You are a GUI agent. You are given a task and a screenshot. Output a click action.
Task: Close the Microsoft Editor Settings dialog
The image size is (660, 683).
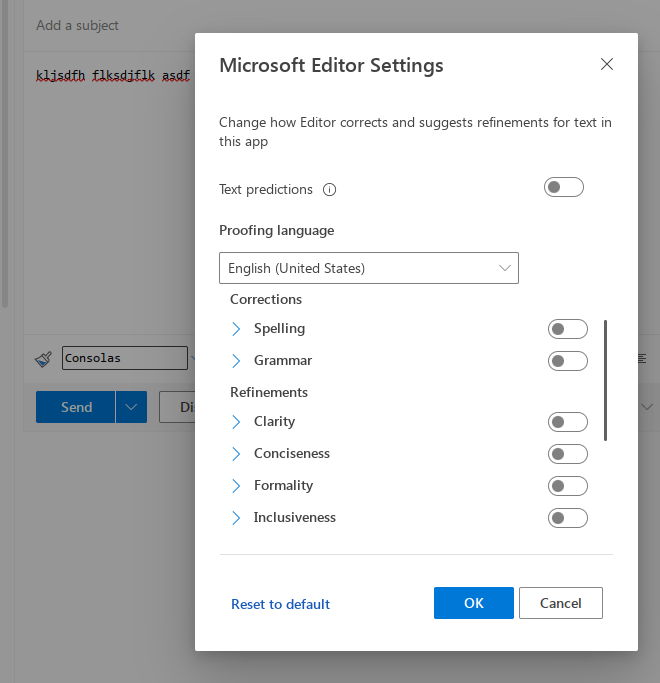click(x=607, y=64)
